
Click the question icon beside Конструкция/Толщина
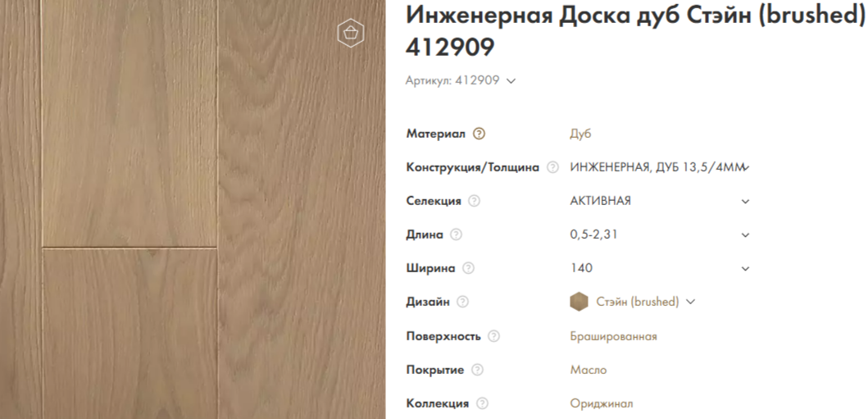[553, 167]
